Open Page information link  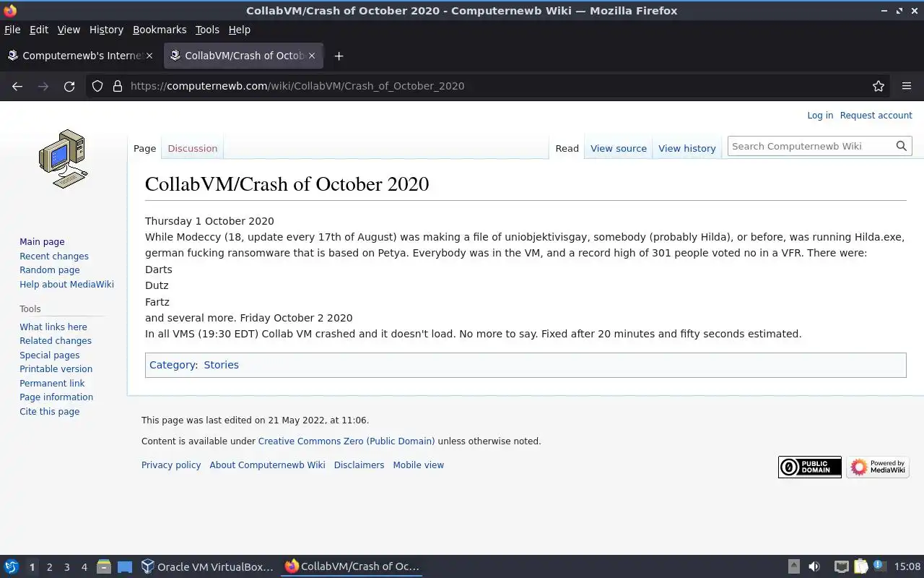coord(56,397)
